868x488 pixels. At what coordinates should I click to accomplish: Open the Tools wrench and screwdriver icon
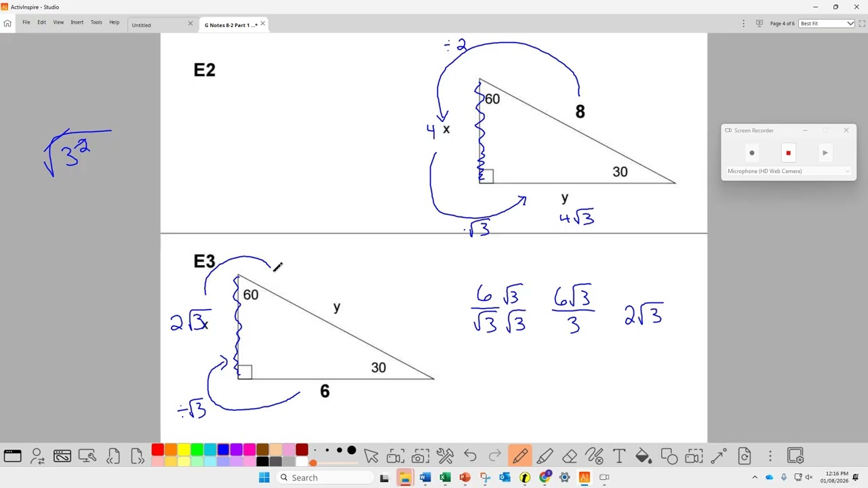(x=446, y=456)
